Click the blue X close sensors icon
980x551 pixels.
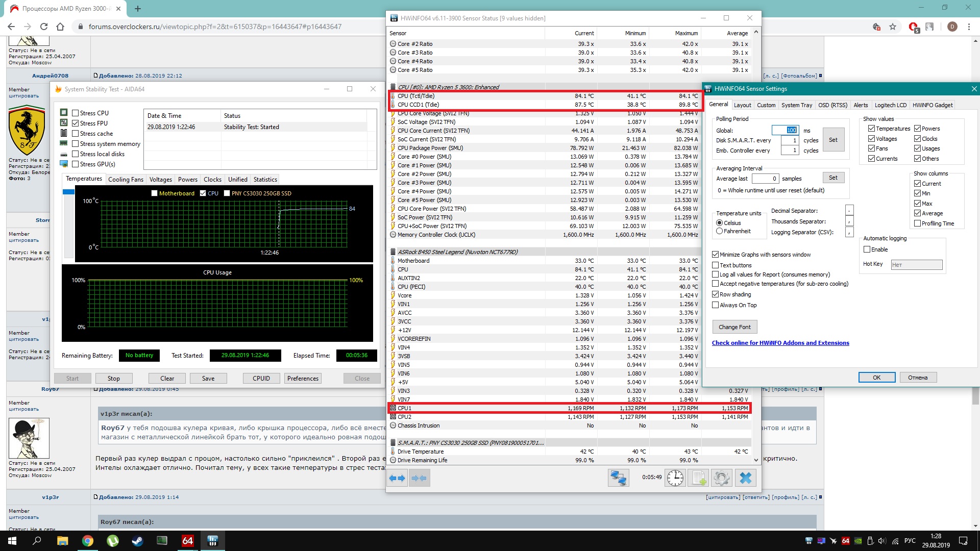[745, 478]
